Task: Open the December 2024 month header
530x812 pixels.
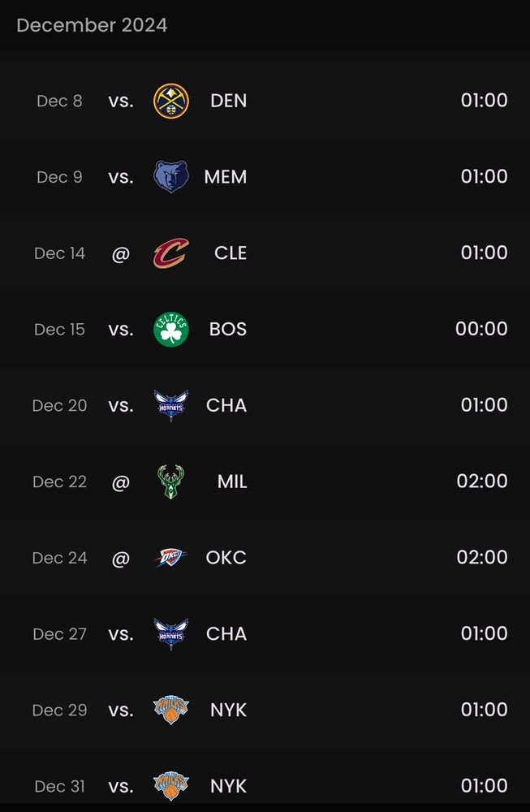Action: click(92, 25)
